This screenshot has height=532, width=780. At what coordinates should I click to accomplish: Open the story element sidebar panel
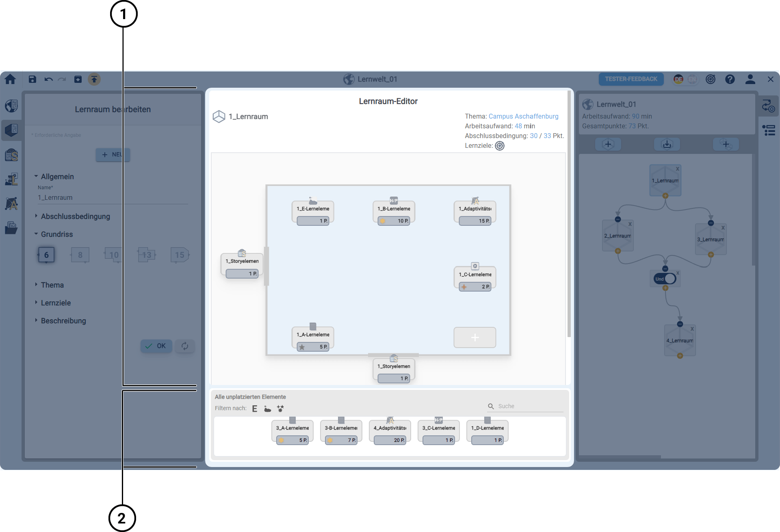coord(11,155)
